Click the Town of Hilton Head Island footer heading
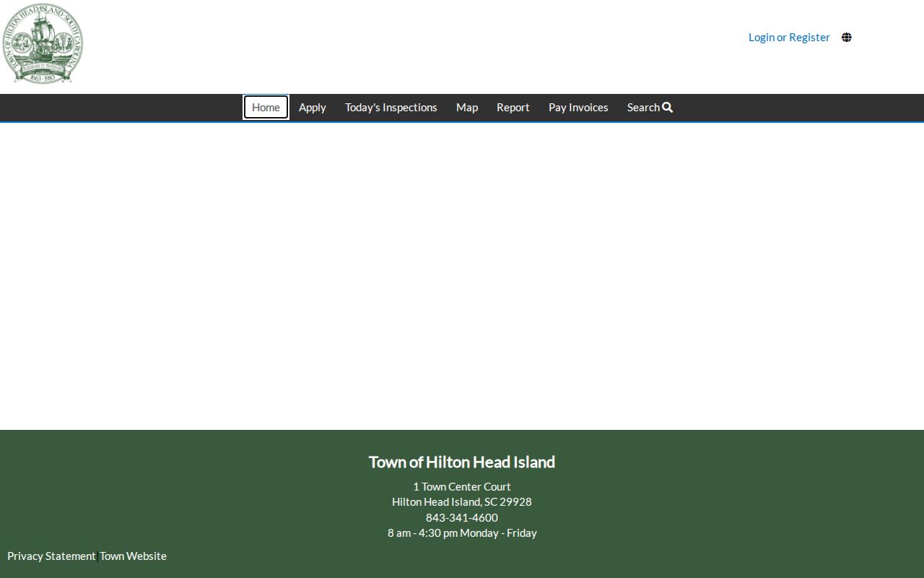924x578 pixels. (462, 462)
